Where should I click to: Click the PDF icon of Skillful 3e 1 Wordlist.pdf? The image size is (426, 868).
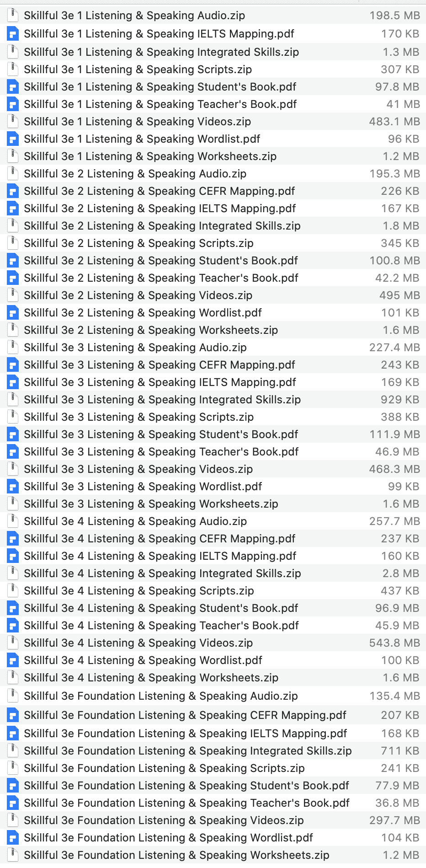(13, 139)
